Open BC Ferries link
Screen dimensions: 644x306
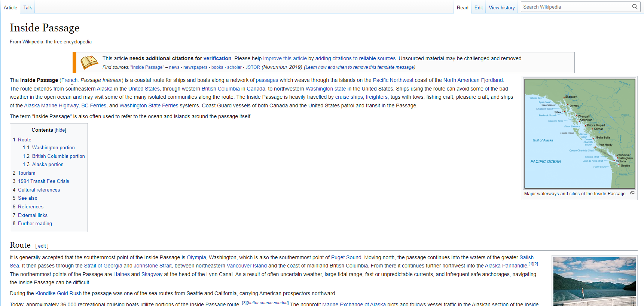pyautogui.click(x=94, y=105)
